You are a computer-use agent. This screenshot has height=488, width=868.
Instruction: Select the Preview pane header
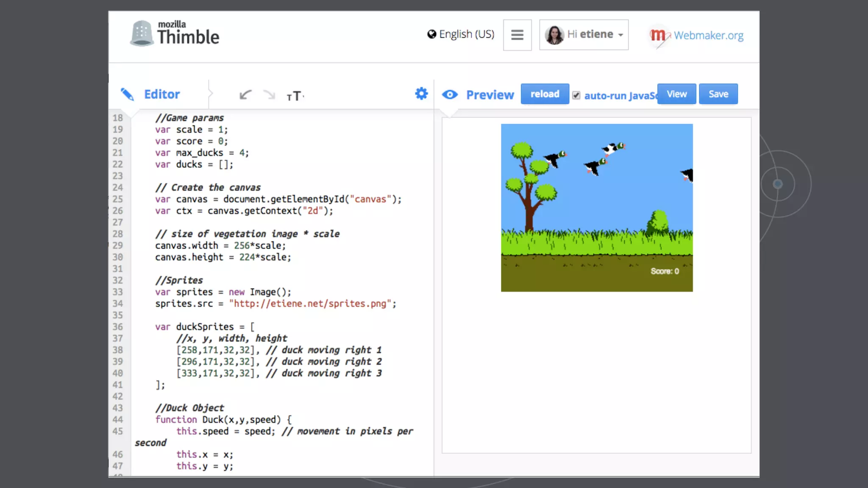[490, 94]
